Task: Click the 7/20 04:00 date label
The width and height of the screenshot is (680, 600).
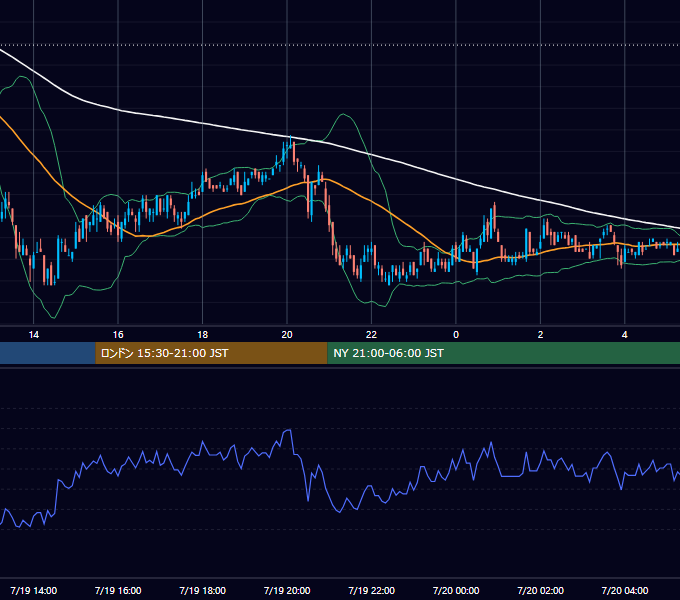Action: 624,590
